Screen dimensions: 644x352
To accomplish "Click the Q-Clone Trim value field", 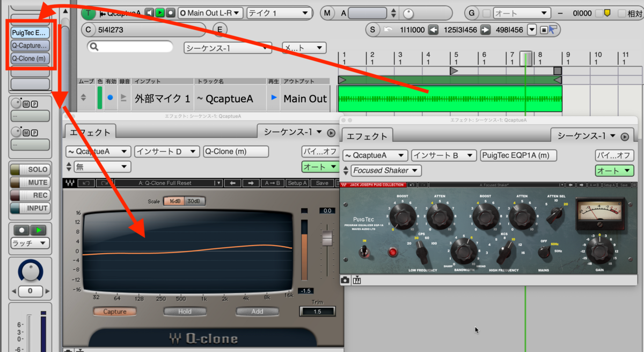I will (x=317, y=312).
